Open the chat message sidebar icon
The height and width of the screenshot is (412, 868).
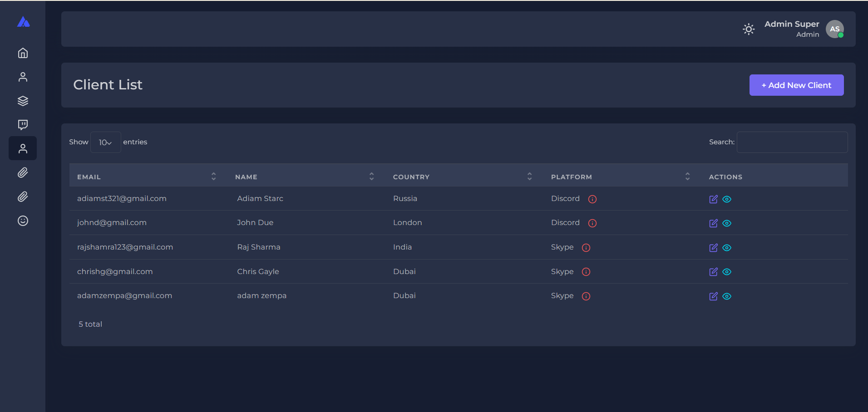pos(23,125)
